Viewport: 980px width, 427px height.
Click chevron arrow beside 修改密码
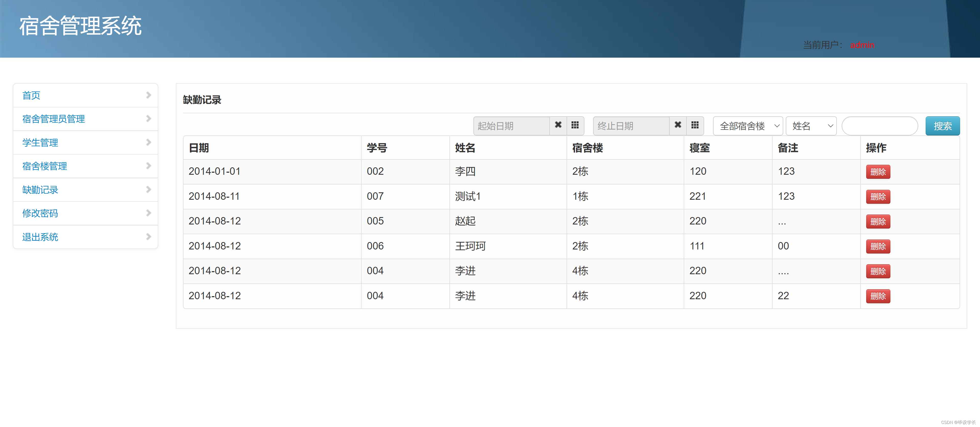coord(148,213)
